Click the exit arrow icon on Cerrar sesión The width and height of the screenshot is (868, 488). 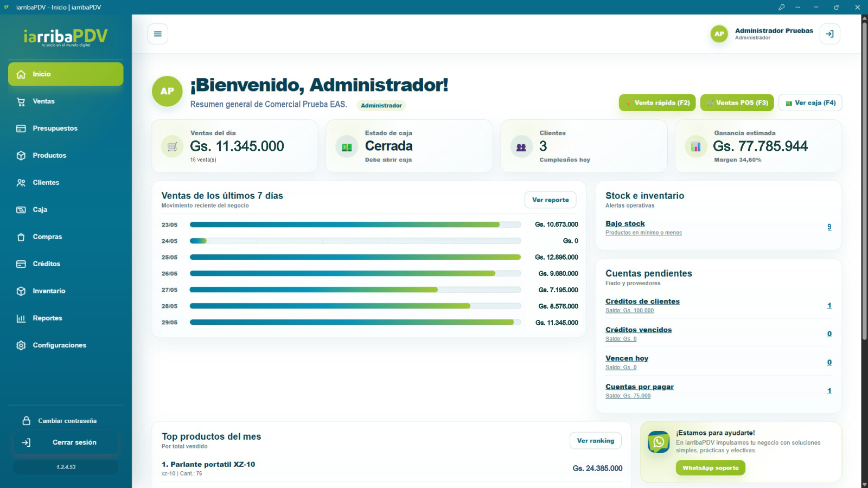[26, 442]
